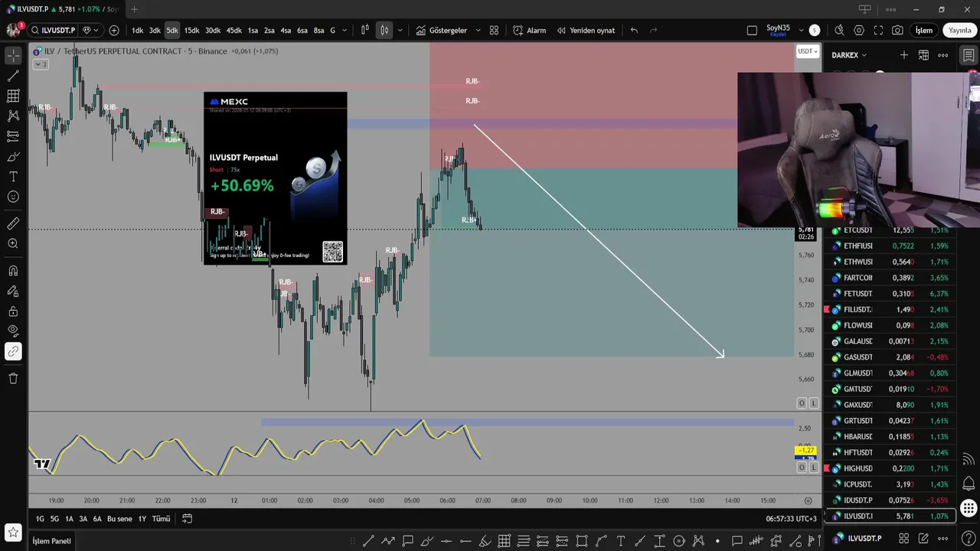Select the text annotation tool in left sidebar
The width and height of the screenshot is (980, 551).
[x=13, y=177]
